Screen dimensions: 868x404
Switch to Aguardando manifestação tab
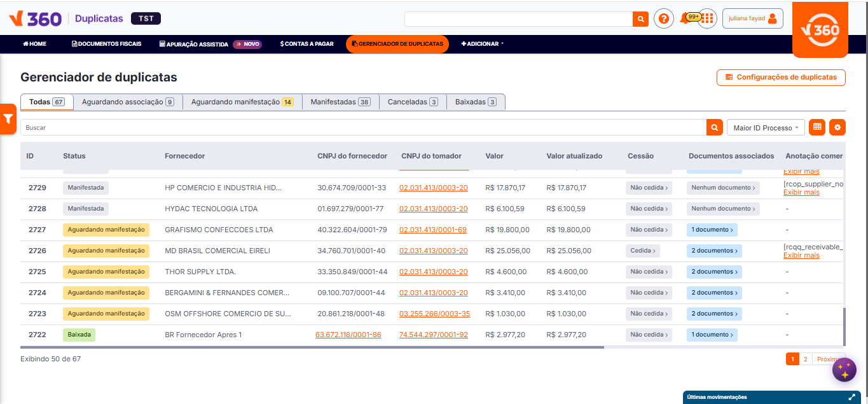(x=242, y=102)
